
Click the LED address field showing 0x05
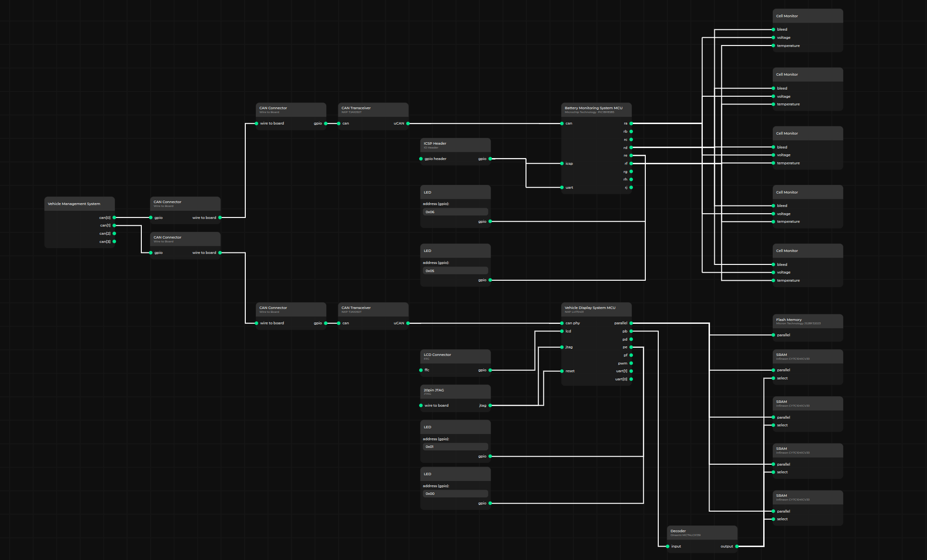(x=455, y=271)
